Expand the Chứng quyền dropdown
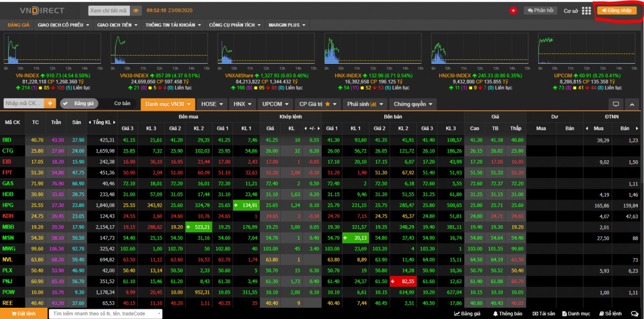Image resolution: width=644 pixels, height=319 pixels. click(x=412, y=103)
